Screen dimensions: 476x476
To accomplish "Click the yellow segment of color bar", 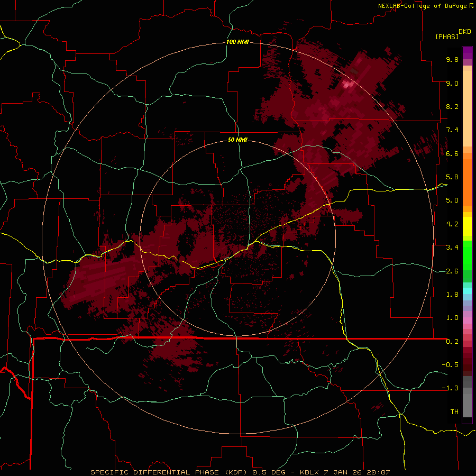I will tap(467, 226).
